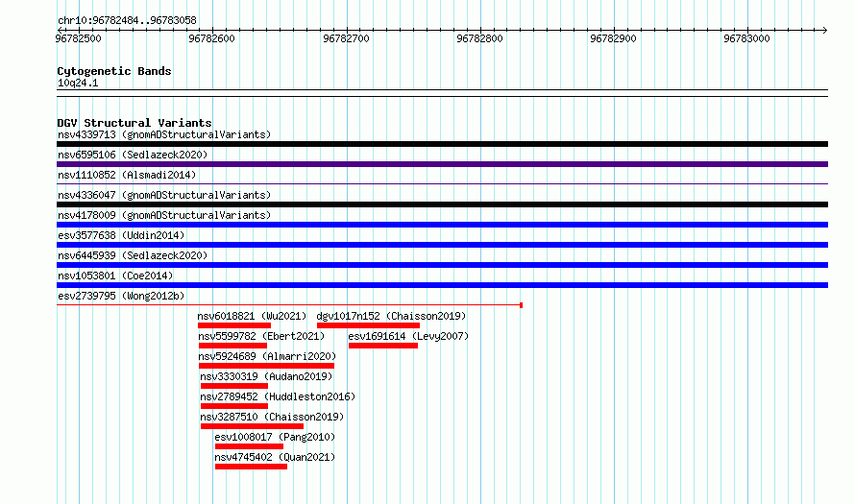Open nsv5924689 (Almarri2020) variant label

(267, 356)
